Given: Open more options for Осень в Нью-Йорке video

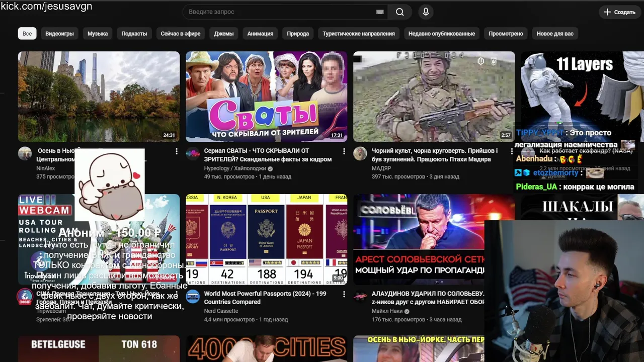Looking at the screenshot, I should coord(177,151).
